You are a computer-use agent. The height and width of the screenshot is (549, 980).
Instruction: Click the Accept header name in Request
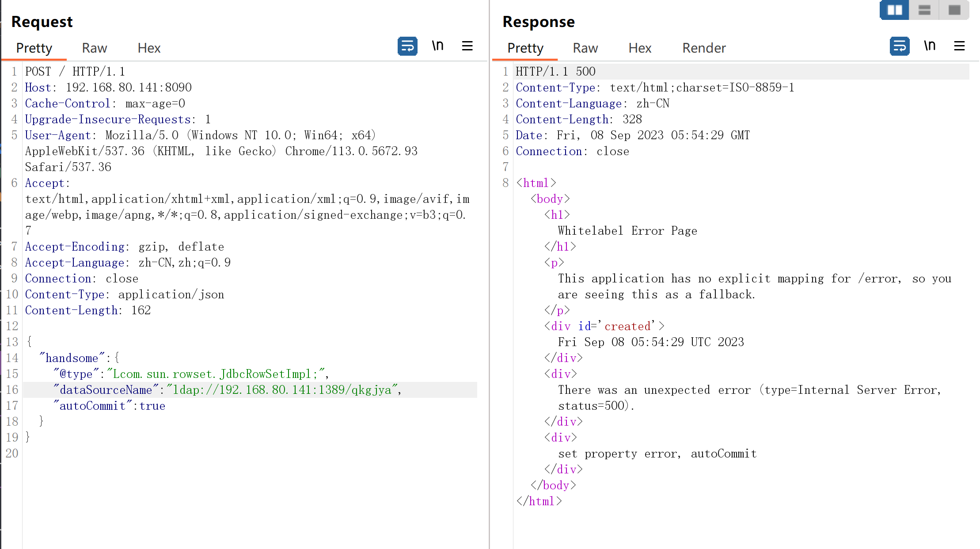pyautogui.click(x=45, y=183)
